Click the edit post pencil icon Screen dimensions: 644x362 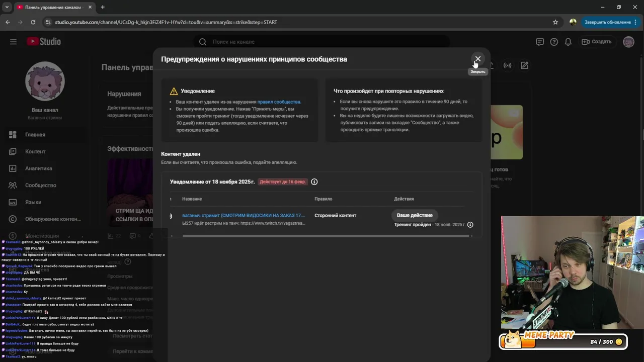point(524,65)
